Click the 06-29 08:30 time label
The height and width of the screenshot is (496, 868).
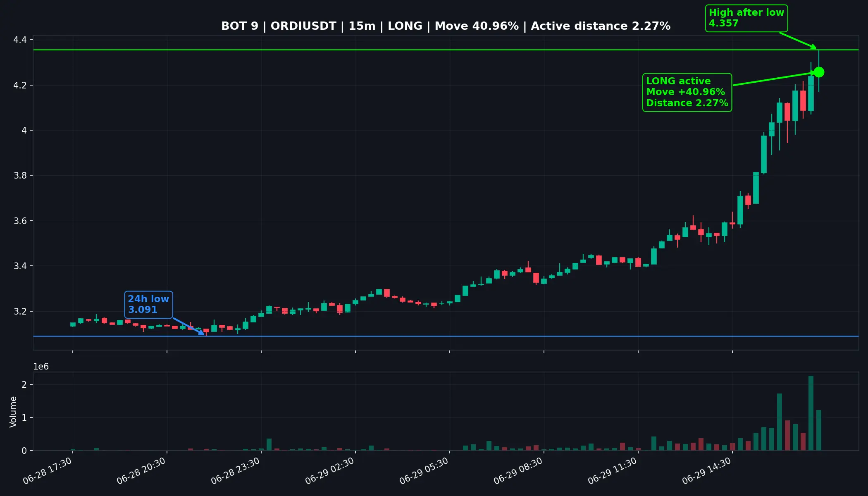pos(518,471)
